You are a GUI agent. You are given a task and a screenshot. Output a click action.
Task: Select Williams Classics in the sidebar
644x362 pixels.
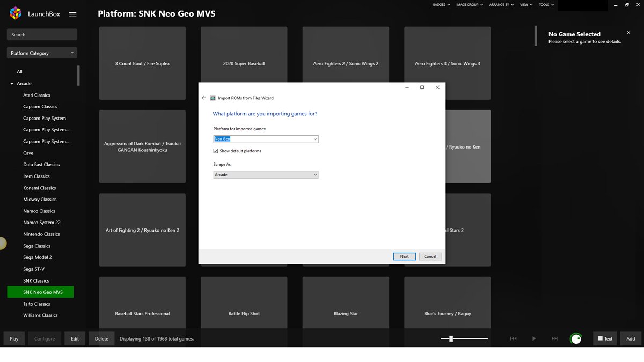click(x=40, y=315)
